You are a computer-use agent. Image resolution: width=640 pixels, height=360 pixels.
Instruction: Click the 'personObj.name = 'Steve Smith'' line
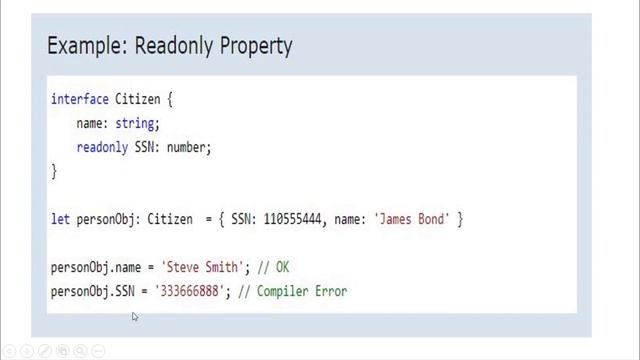150,267
